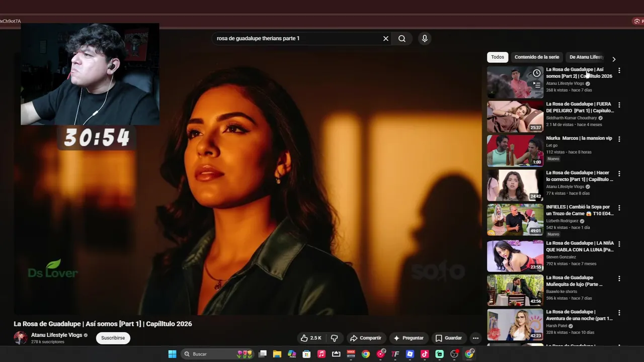Open Voicemeeter from the taskbar

point(351,354)
